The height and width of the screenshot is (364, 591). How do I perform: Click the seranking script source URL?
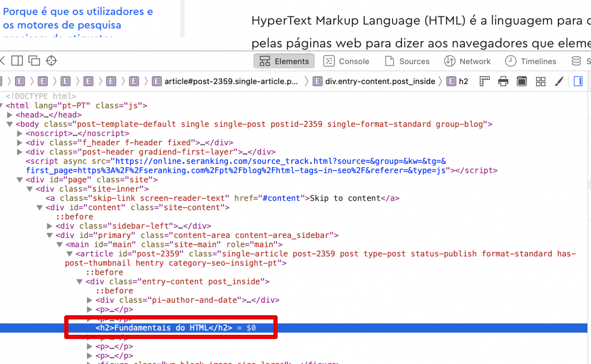tap(280, 161)
